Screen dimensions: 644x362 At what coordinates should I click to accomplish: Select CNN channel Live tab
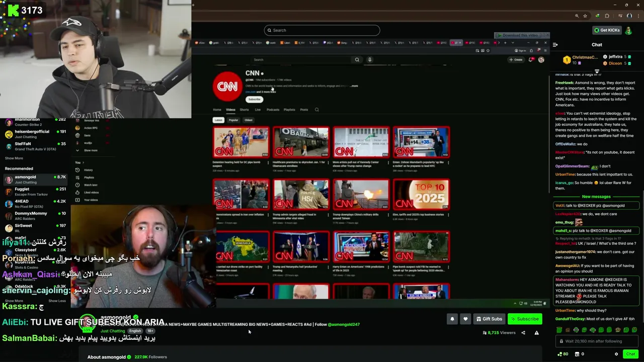(258, 110)
